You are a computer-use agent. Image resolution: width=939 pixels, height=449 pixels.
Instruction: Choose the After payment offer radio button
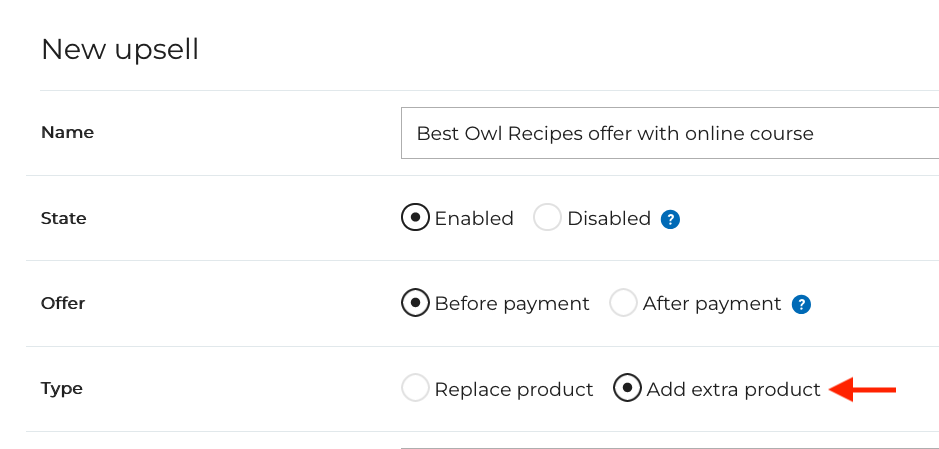click(x=623, y=303)
